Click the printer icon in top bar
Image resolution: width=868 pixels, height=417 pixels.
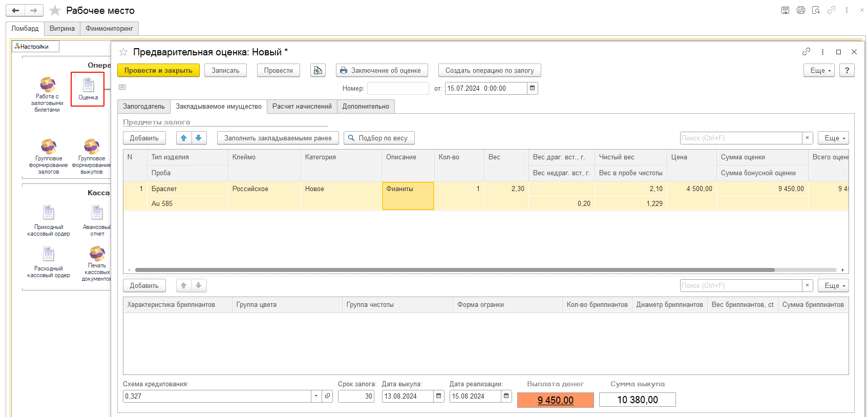tap(801, 10)
